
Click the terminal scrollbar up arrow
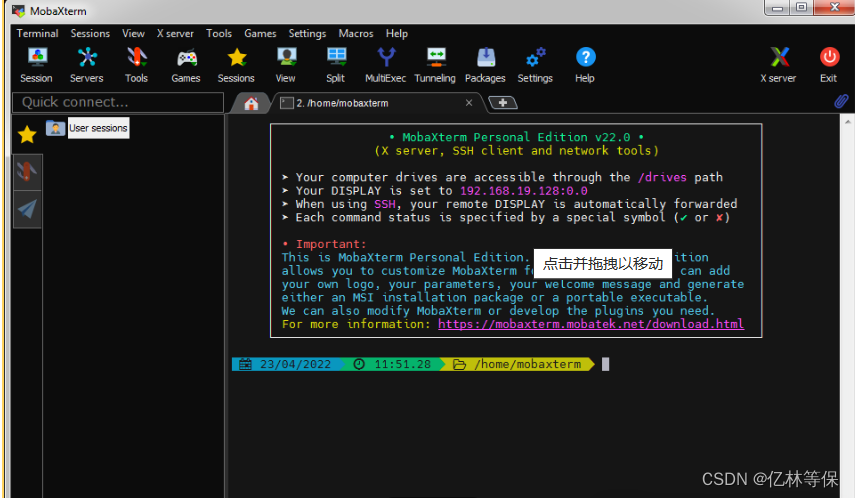(847, 122)
